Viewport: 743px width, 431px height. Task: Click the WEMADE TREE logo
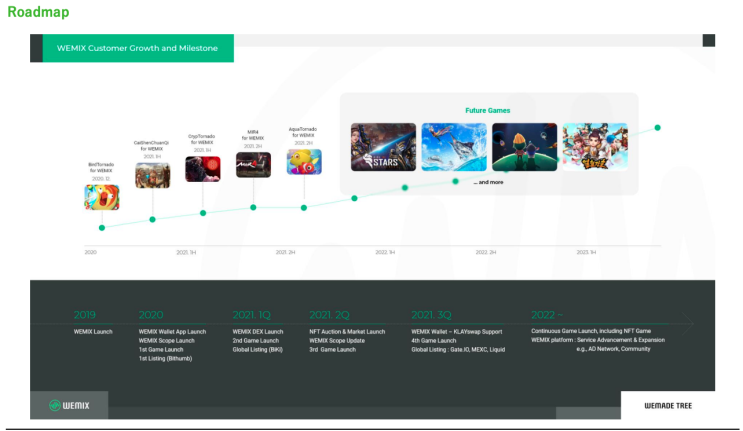(668, 406)
